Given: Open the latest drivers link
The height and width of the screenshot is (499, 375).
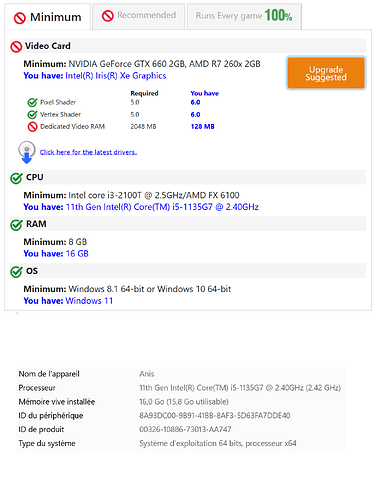Looking at the screenshot, I should [x=88, y=152].
